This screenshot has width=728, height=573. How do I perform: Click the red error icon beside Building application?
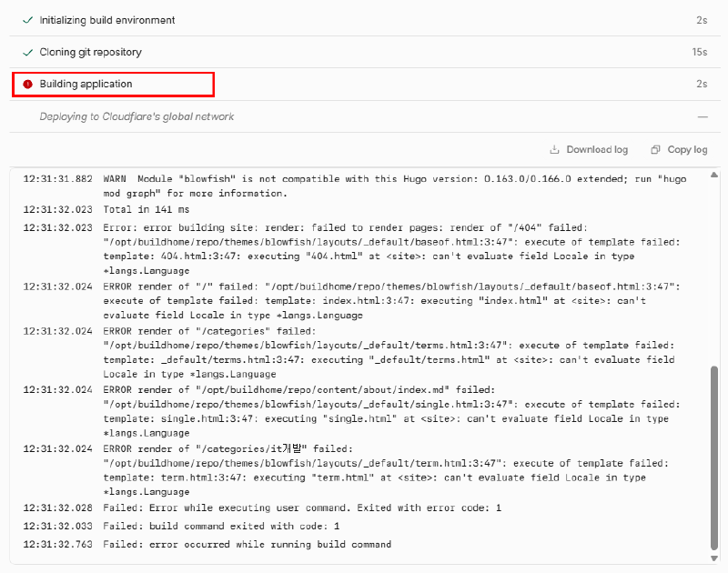28,84
